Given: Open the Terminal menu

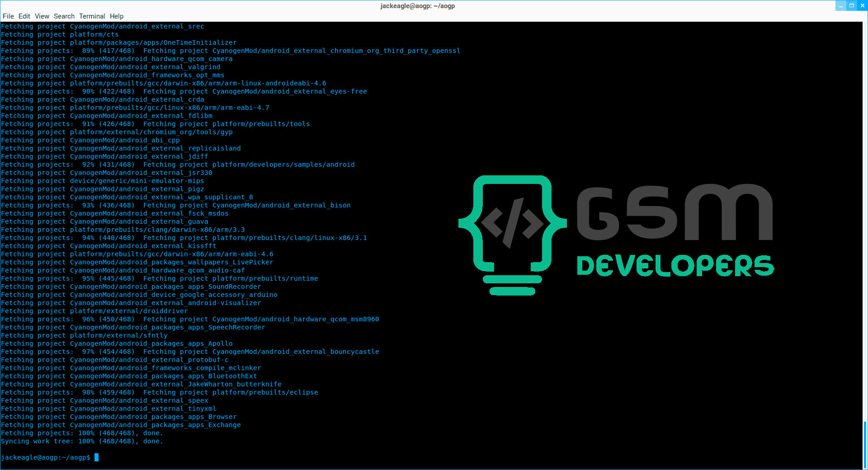Looking at the screenshot, I should pyautogui.click(x=92, y=16).
